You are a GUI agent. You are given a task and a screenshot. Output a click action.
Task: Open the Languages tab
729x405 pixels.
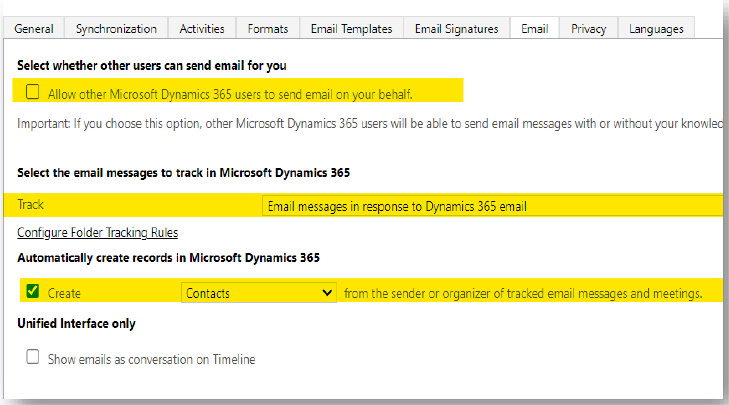pos(656,29)
